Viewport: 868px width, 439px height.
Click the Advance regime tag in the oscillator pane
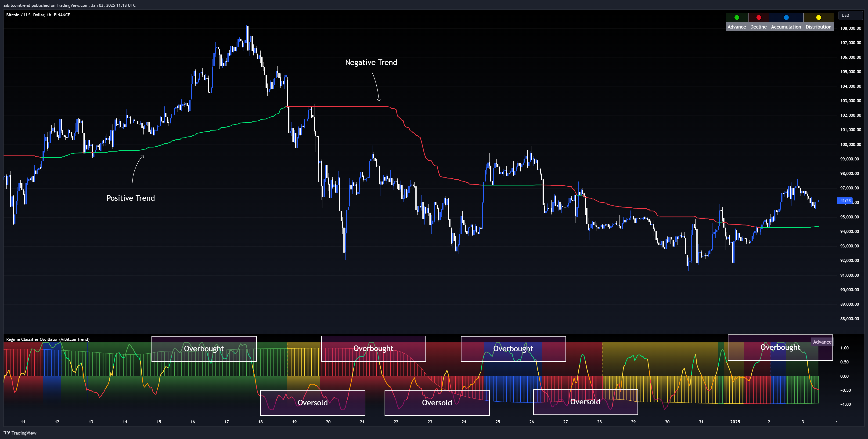tap(822, 342)
